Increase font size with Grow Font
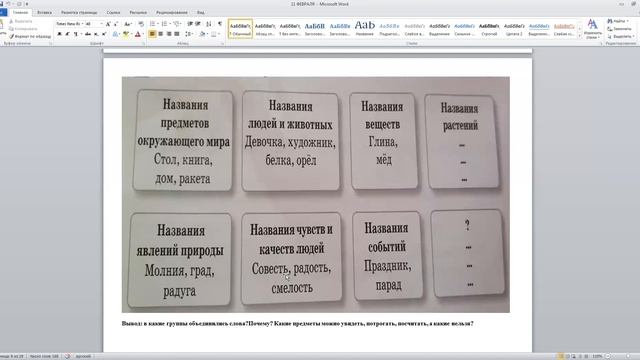The image size is (640, 360). [108, 24]
